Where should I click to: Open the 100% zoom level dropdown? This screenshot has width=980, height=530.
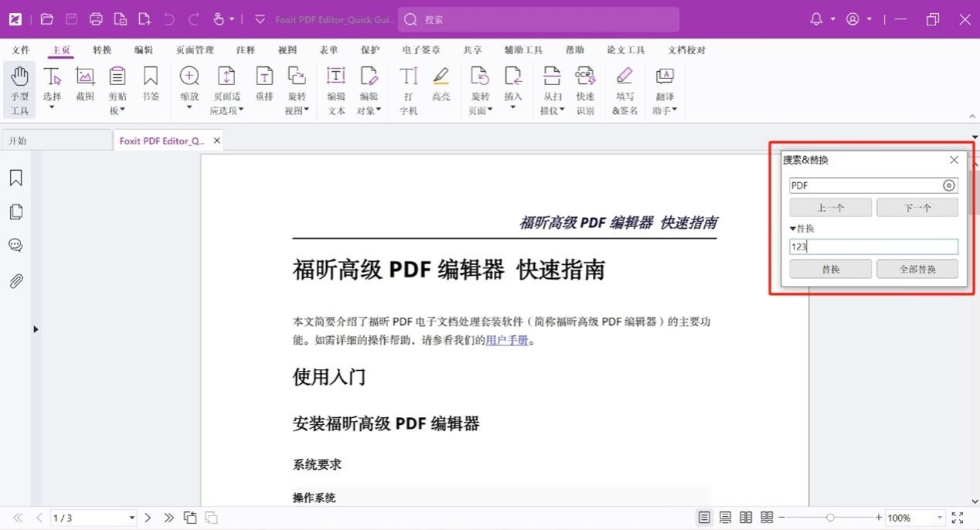(940, 518)
